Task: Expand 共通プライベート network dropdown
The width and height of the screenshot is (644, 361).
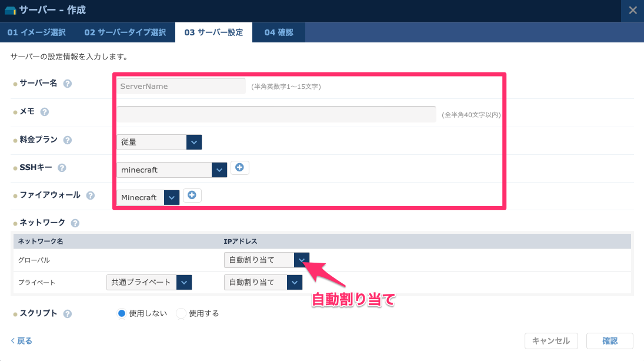Action: pyautogui.click(x=149, y=282)
